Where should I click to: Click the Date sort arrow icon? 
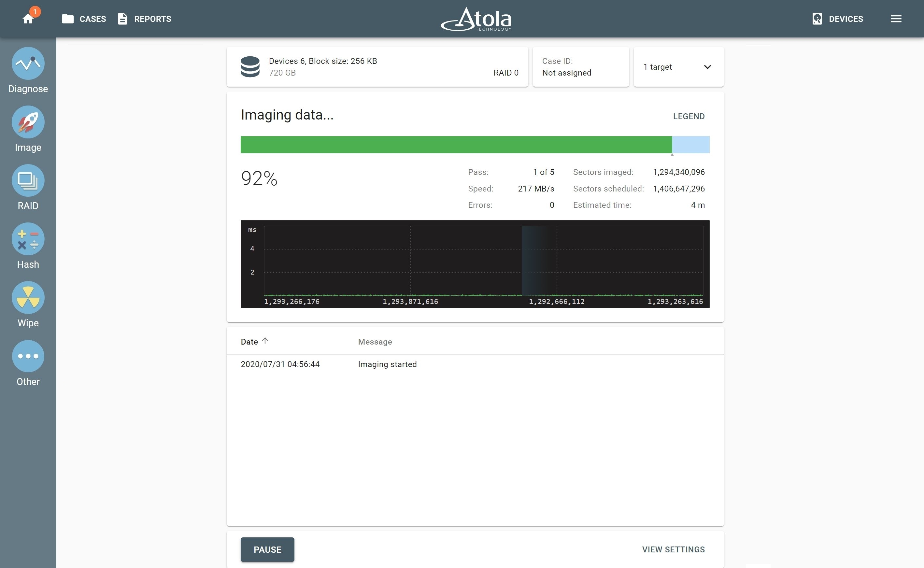pos(265,341)
